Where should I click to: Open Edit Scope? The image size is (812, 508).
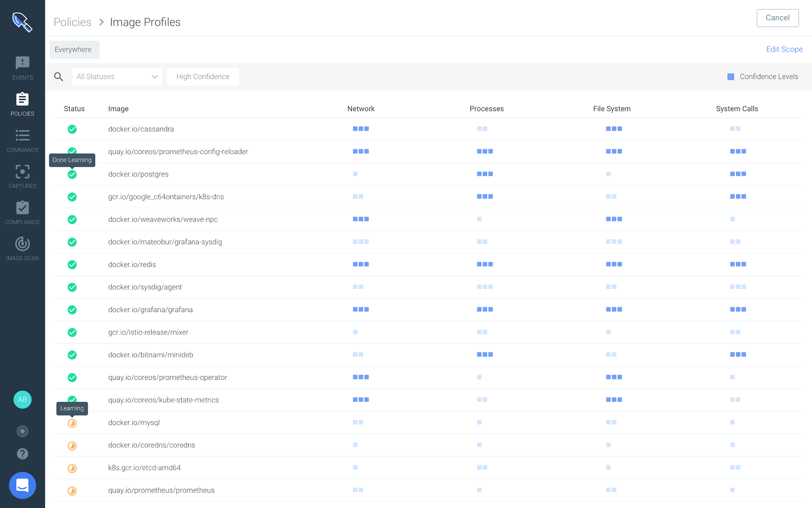tap(784, 49)
